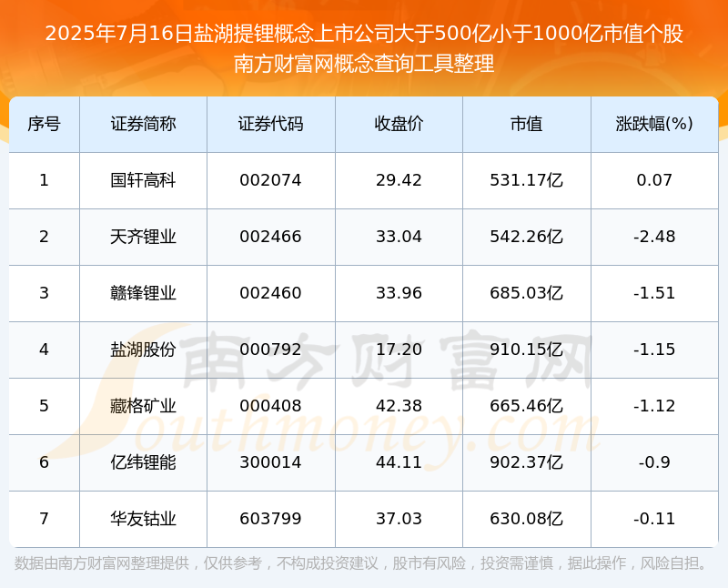The height and width of the screenshot is (588, 728).
Task: Click market value 902.37亿
Action: click(527, 462)
